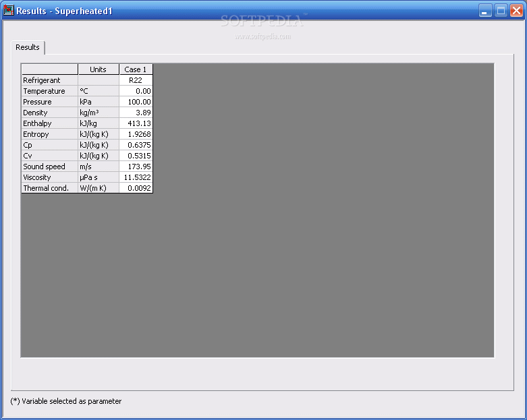Select the W/(m K) units cell
527x420 pixels.
tap(99, 187)
